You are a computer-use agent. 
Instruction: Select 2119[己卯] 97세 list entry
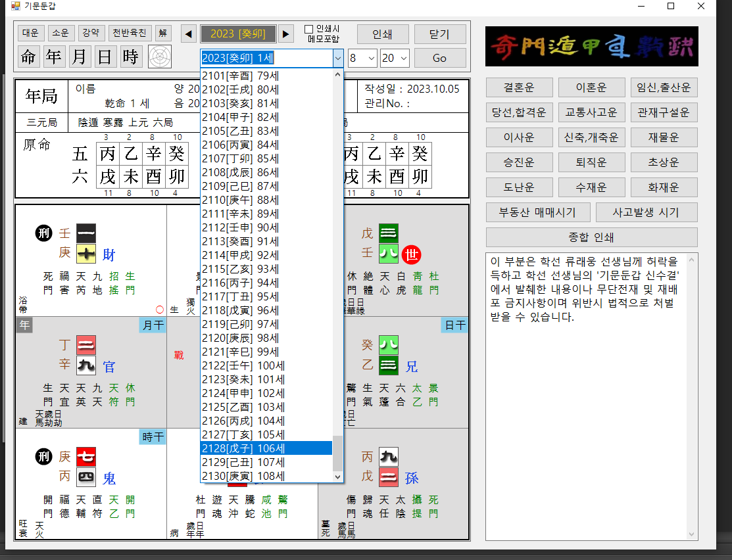[266, 324]
